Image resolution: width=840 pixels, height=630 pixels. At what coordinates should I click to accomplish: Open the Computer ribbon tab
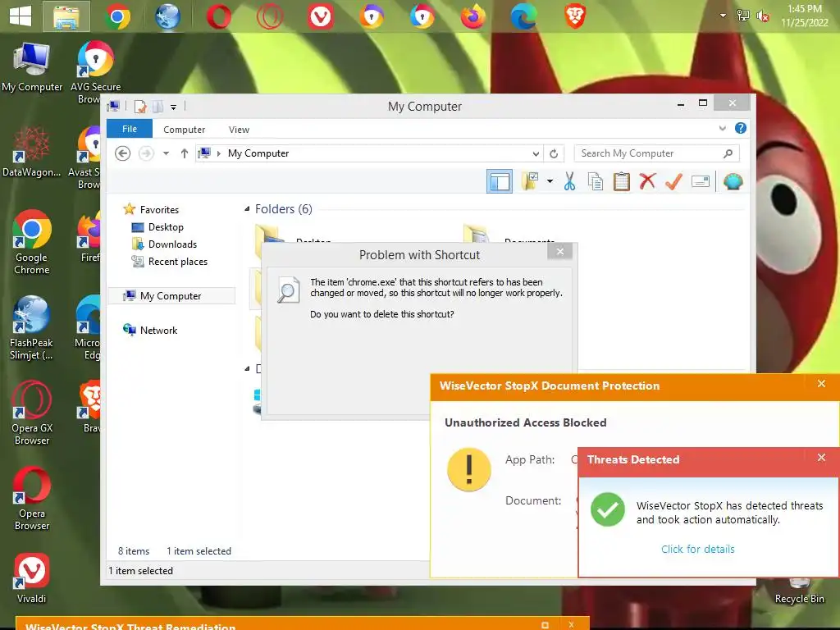(185, 130)
